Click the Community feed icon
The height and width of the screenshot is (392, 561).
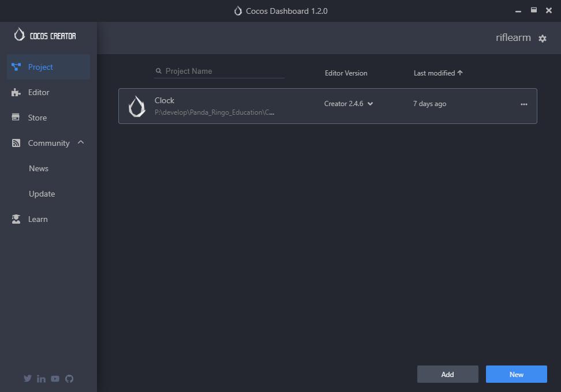[16, 143]
